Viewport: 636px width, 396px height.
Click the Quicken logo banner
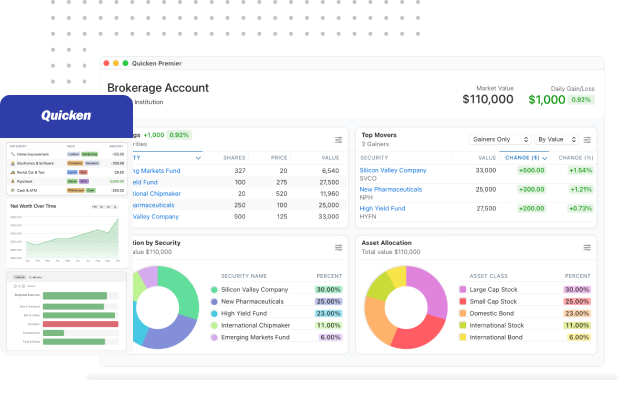(67, 116)
